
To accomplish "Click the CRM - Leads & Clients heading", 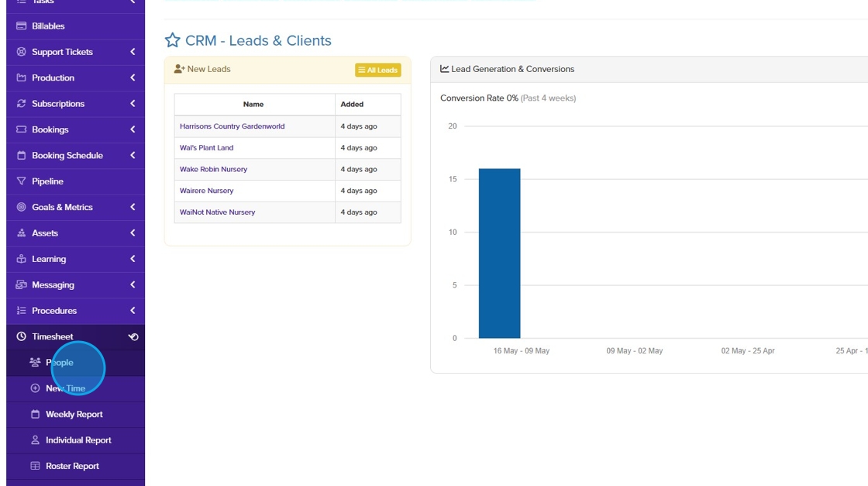I will coord(258,40).
